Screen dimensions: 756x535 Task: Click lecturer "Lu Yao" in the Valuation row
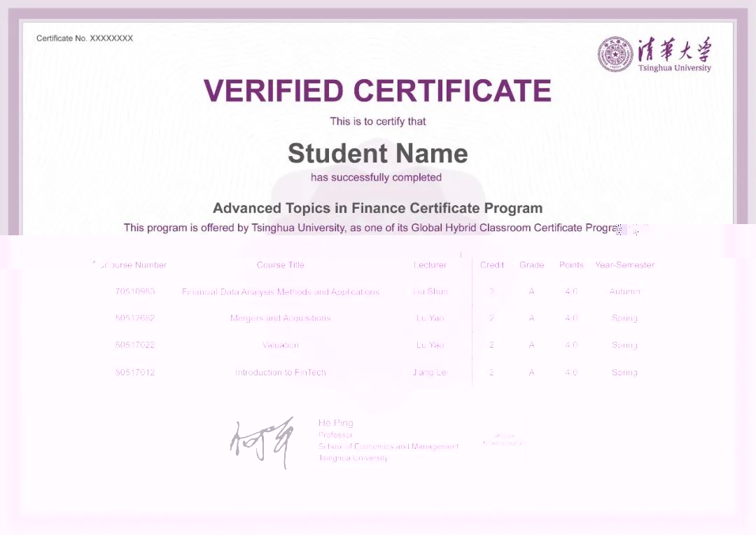[x=430, y=345]
